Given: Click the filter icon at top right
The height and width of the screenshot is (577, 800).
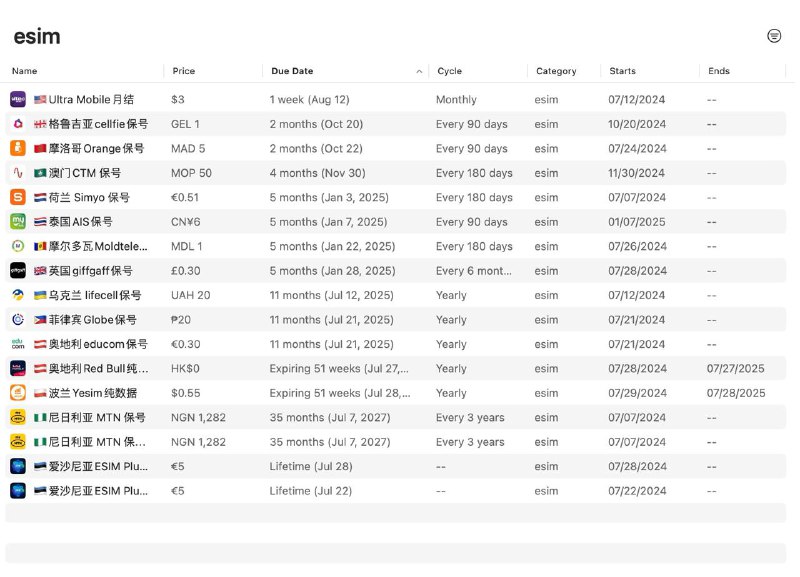Looking at the screenshot, I should [x=775, y=36].
